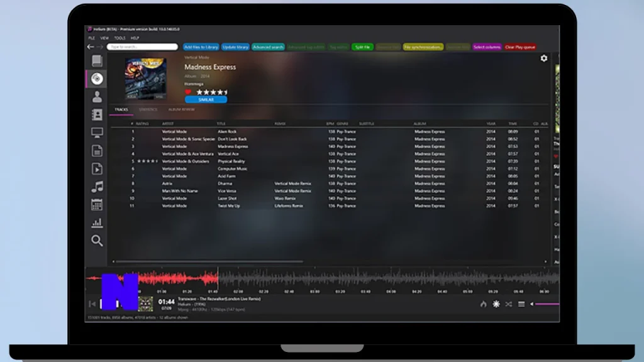
Task: Open the artists person icon in sidebar
Action: coord(97,97)
